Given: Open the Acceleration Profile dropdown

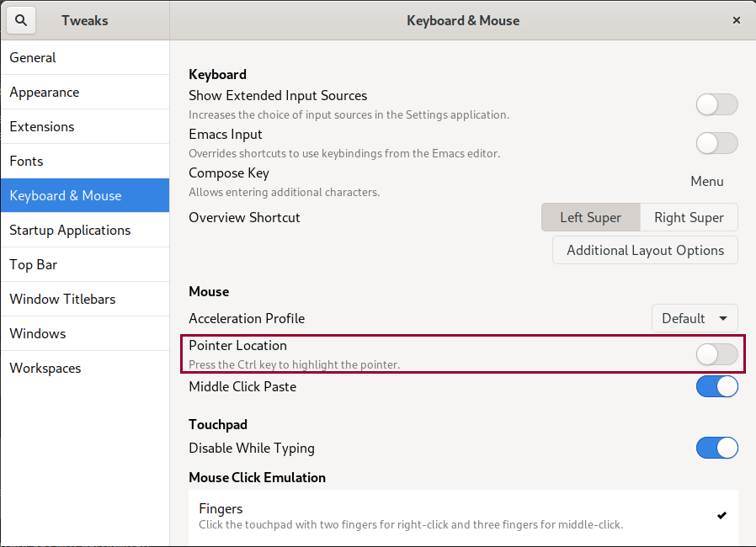Looking at the screenshot, I should coord(694,318).
